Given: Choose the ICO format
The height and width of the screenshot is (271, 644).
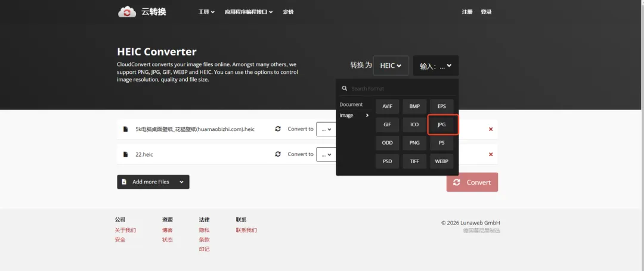Looking at the screenshot, I should click(414, 124).
